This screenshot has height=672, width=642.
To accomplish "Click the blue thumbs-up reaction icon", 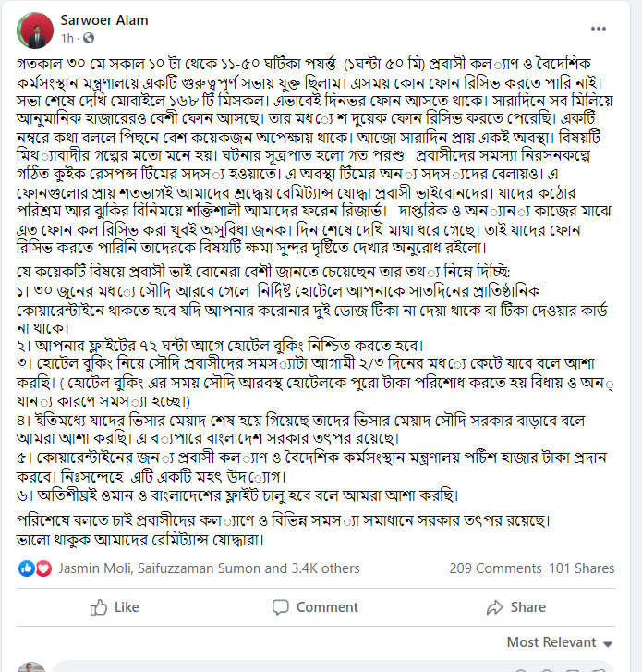I will [x=26, y=568].
